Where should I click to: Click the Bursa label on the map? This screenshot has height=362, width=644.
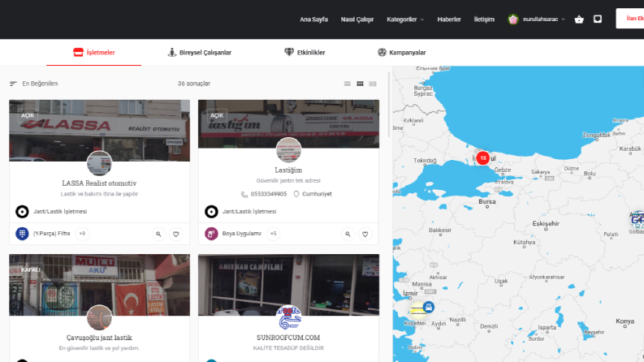click(487, 201)
